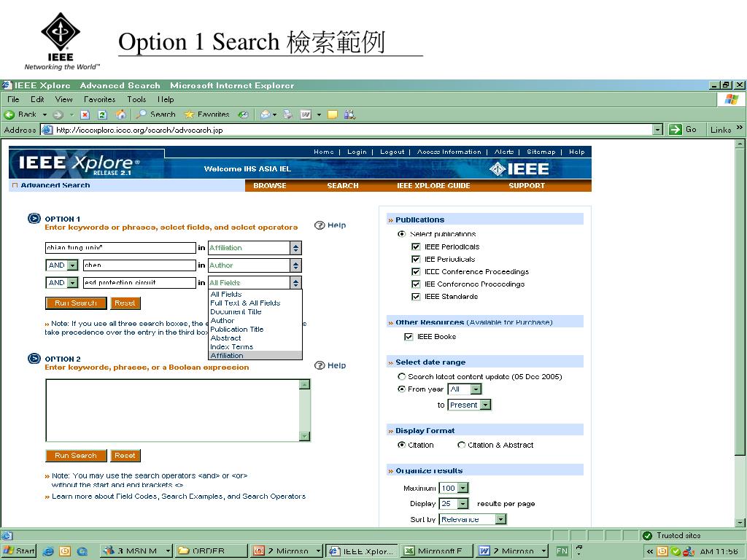Toggle the IEEE Periodicals checkbox
Image resolution: width=747 pixels, height=560 pixels.
(416, 246)
